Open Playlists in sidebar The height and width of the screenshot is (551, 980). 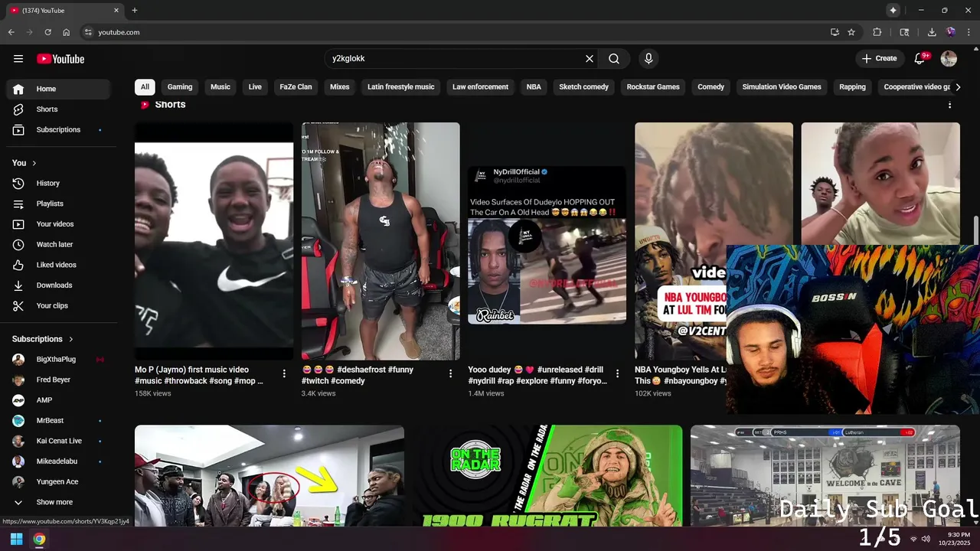coord(58,204)
